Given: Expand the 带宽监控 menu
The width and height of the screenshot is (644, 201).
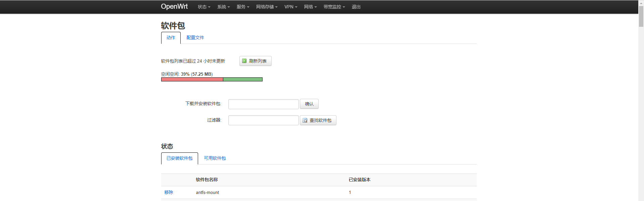Looking at the screenshot, I should [334, 7].
